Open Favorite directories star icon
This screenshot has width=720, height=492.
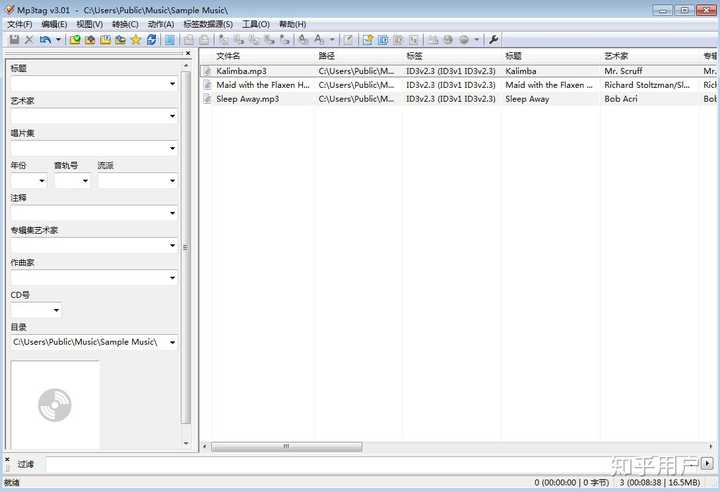pos(136,40)
